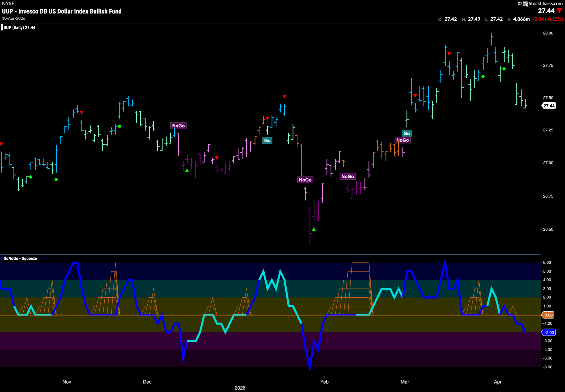The image size is (565, 392).
Task: Click the date 10-Apr-2026
Action: pyautogui.click(x=14, y=19)
